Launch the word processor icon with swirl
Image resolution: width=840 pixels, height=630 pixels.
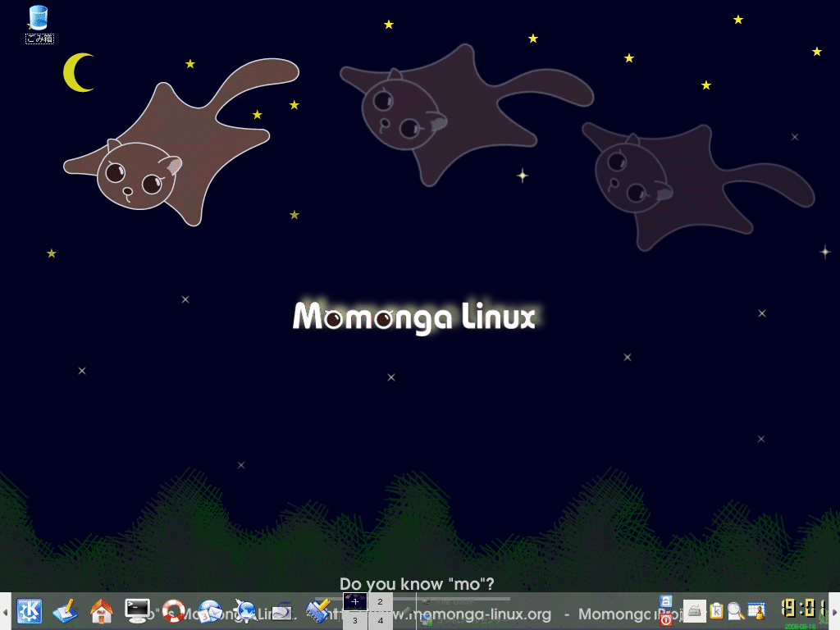(x=282, y=610)
